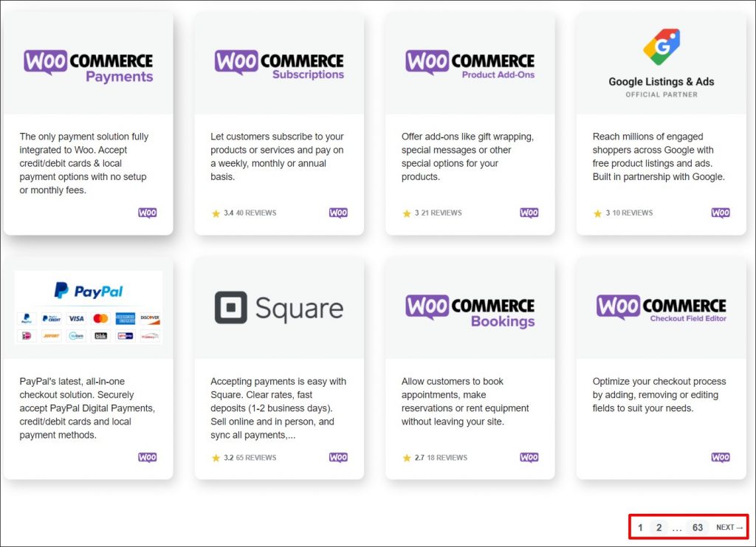Click the Square logo icon
Image resolution: width=756 pixels, height=547 pixels.
230,308
